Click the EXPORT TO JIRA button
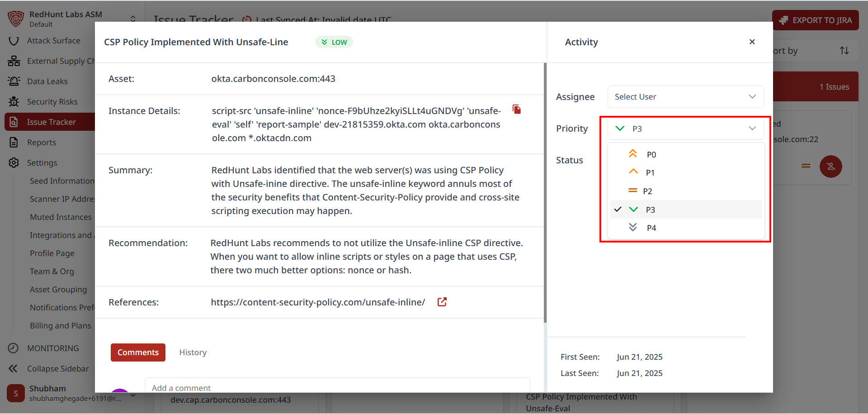The image size is (868, 414). 816,20
